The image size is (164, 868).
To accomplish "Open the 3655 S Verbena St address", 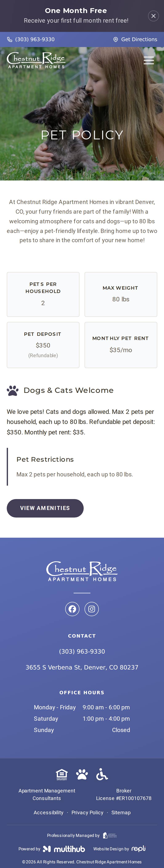I will pyautogui.click(x=82, y=667).
